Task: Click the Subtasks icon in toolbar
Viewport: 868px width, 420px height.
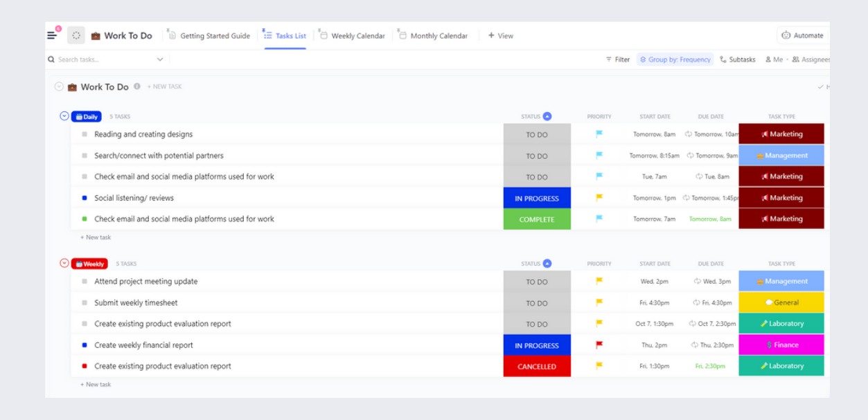Action: point(723,60)
